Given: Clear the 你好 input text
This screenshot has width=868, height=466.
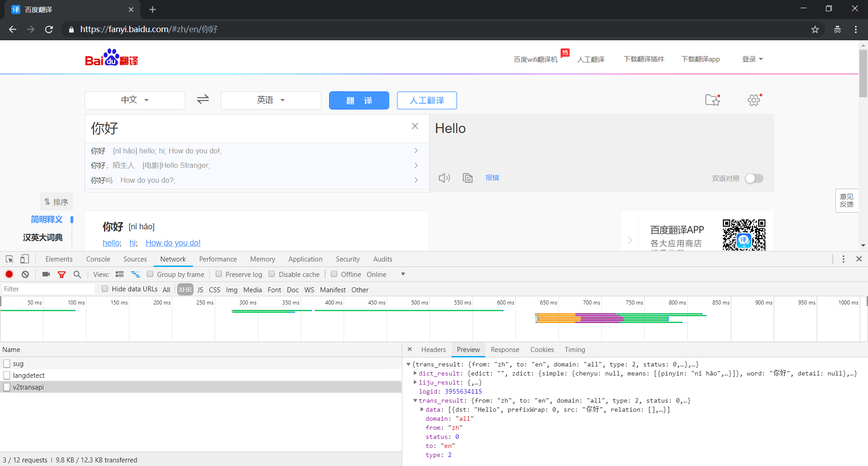Looking at the screenshot, I should pos(415,126).
